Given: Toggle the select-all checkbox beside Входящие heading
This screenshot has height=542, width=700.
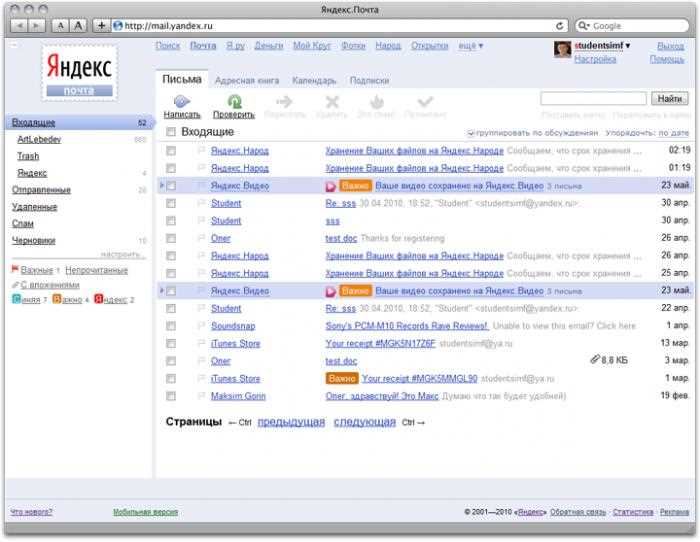Looking at the screenshot, I should tap(171, 132).
